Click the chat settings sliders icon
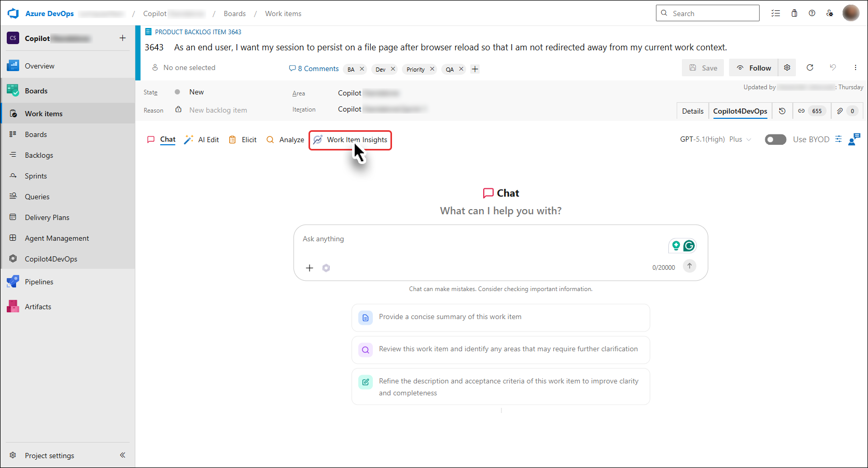The height and width of the screenshot is (468, 868). pyautogui.click(x=838, y=139)
